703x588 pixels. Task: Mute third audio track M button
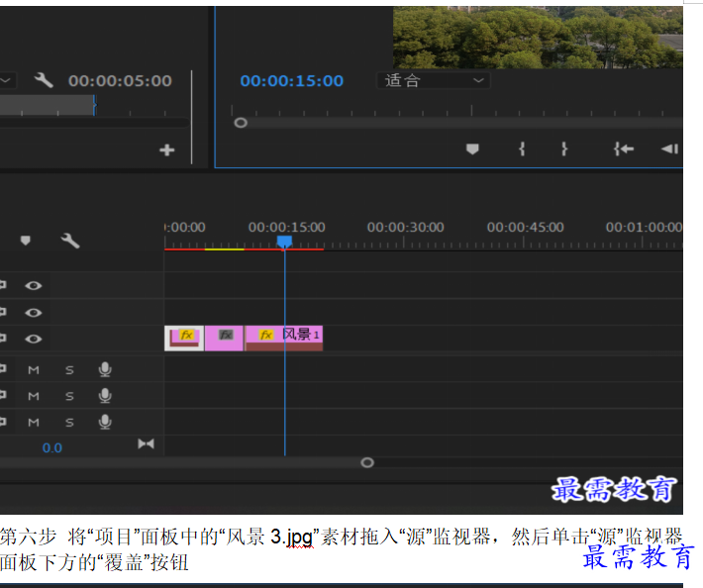[x=34, y=423]
